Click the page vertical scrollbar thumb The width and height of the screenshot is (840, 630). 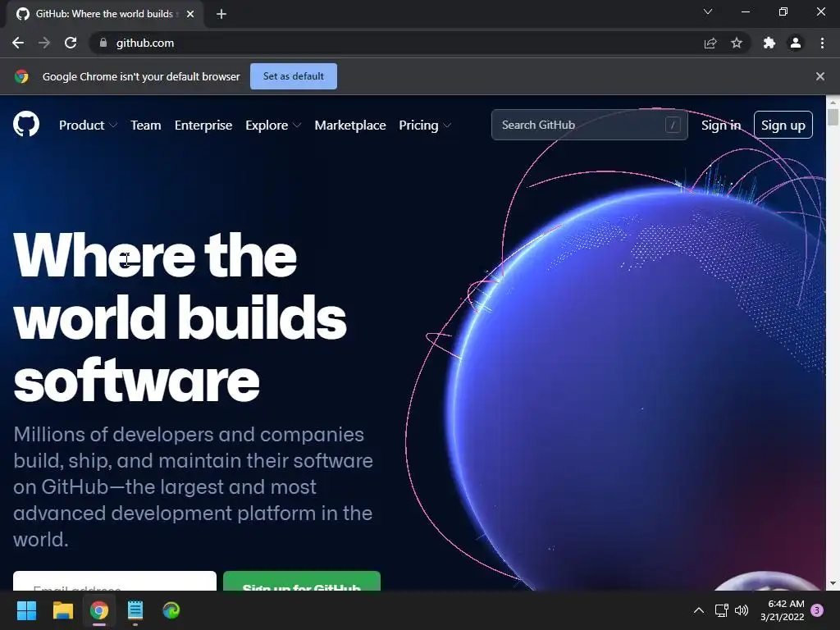click(833, 116)
